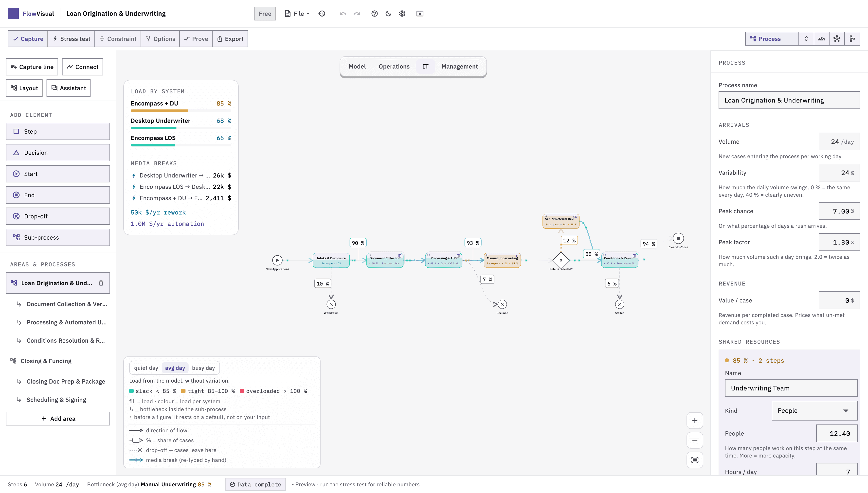Open settings gear icon in header
Image resolution: width=868 pixels, height=493 pixels.
tap(402, 14)
